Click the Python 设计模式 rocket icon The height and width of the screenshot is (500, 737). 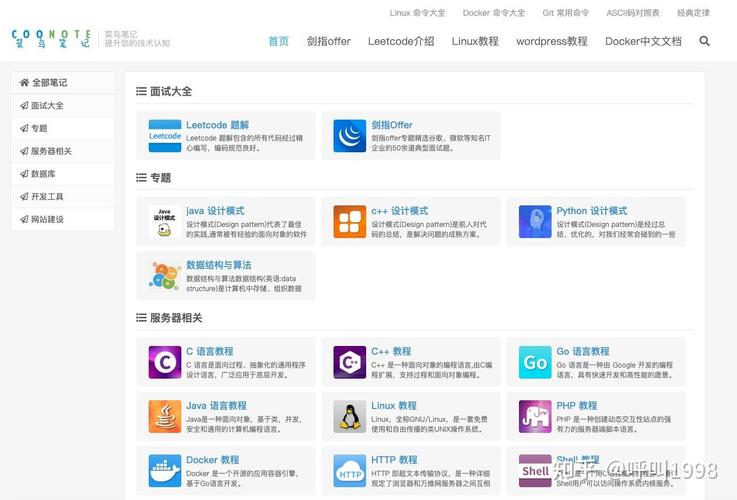[x=535, y=222]
